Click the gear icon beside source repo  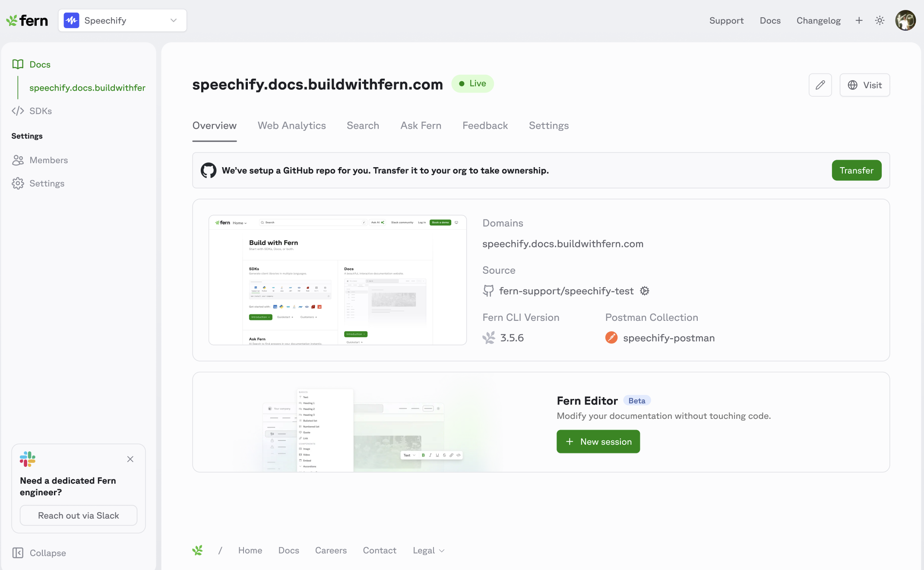[645, 291]
